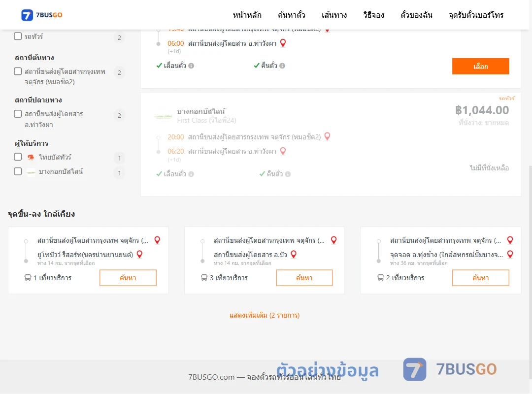Open the 7BUSGO logo homepage
Screen dimensions: 532x394
(x=42, y=15)
